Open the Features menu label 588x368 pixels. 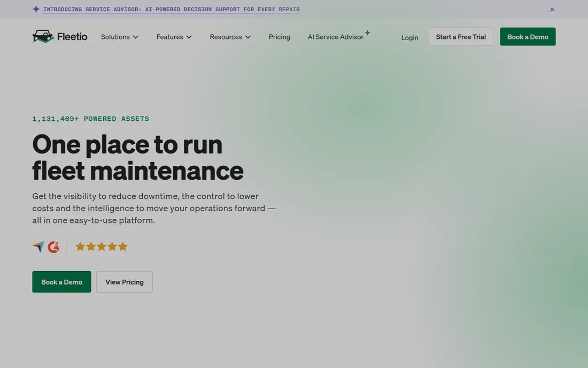pyautogui.click(x=169, y=37)
